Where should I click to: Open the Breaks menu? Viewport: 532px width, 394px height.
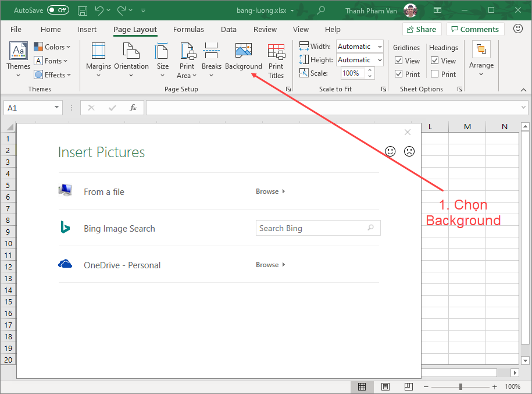pyautogui.click(x=212, y=60)
